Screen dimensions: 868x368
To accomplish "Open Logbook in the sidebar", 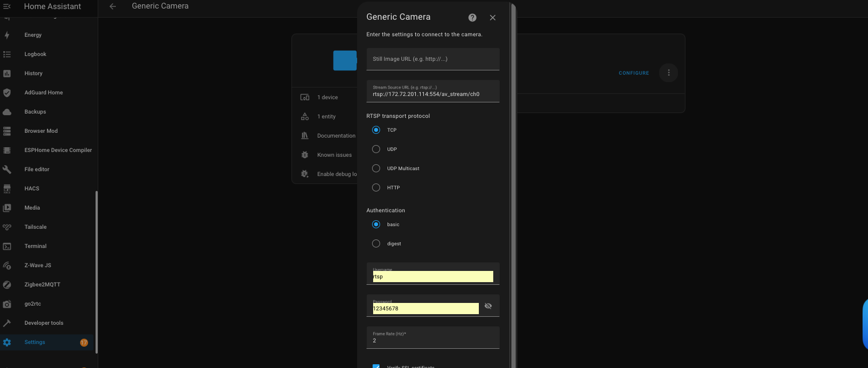I will click(35, 54).
